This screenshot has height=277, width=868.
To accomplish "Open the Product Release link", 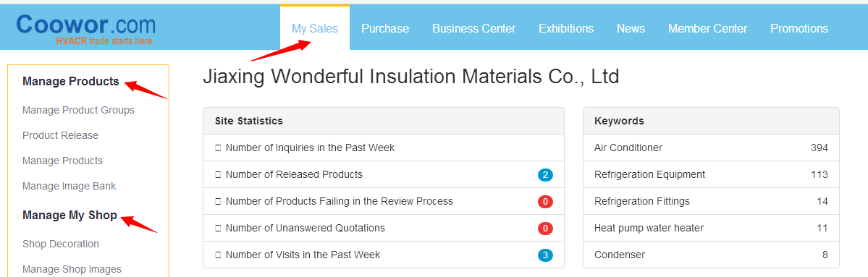I will click(x=60, y=135).
